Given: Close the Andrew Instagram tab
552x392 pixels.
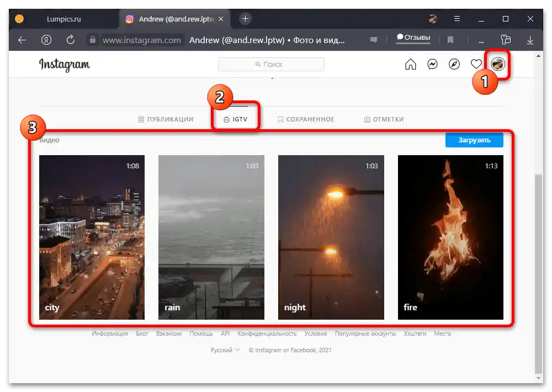Looking at the screenshot, I should (x=221, y=19).
